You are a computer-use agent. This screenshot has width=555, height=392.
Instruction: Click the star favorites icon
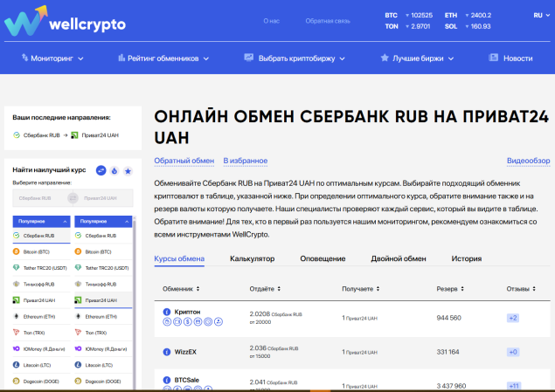point(128,171)
